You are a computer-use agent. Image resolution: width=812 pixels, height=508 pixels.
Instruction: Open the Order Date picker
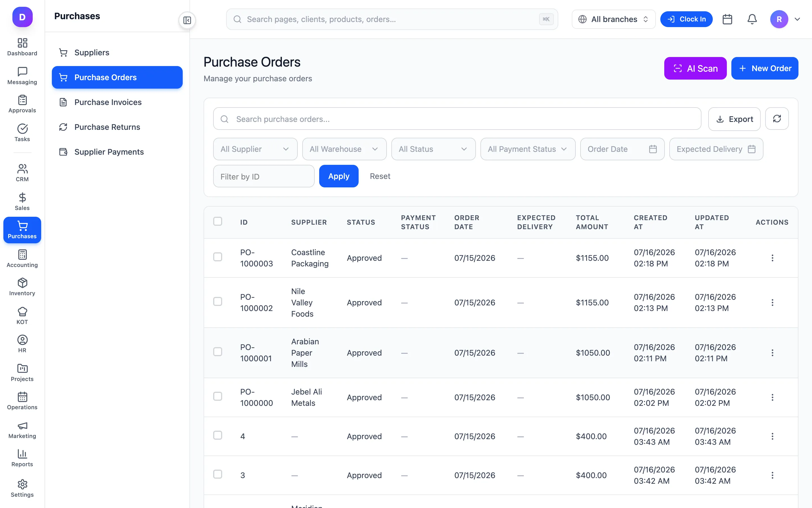pos(622,149)
